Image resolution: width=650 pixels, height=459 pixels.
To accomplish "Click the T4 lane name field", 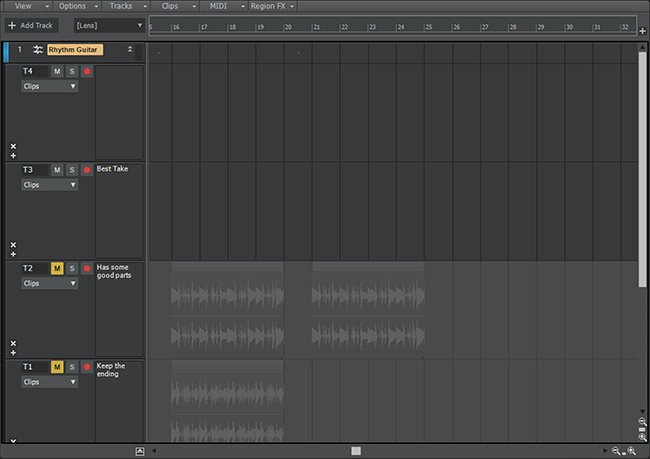I will [34, 71].
